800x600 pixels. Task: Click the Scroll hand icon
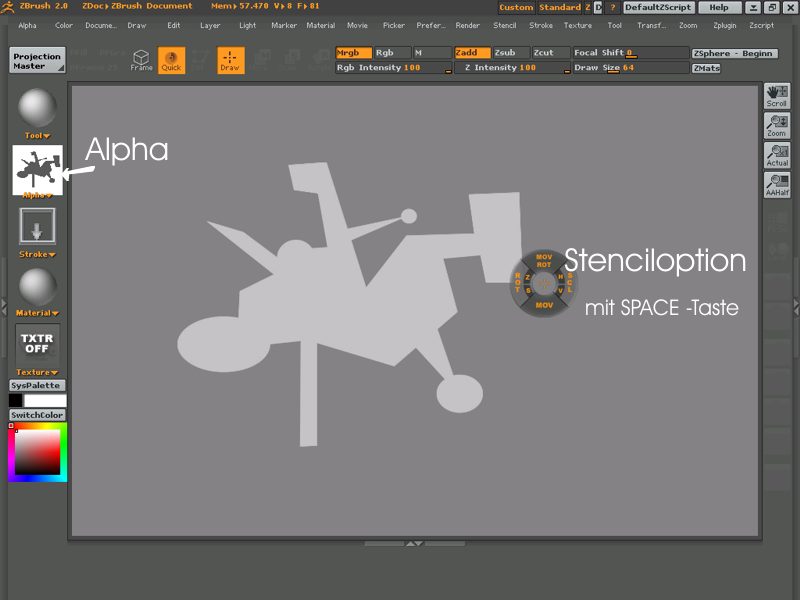click(777, 95)
